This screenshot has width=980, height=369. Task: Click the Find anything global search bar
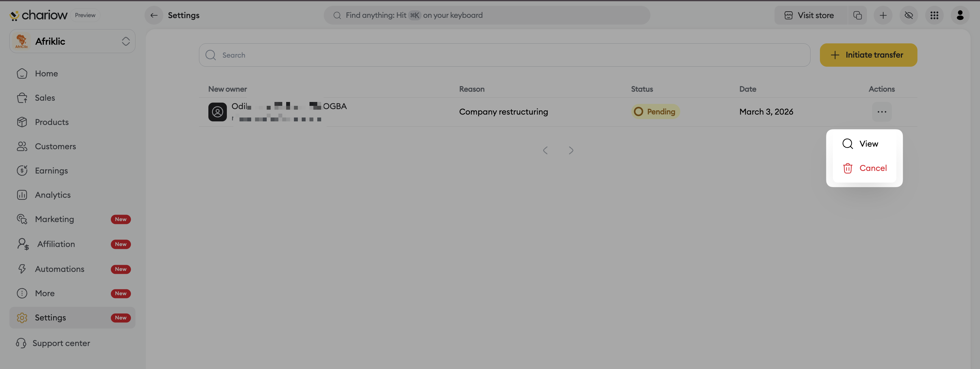pos(486,15)
